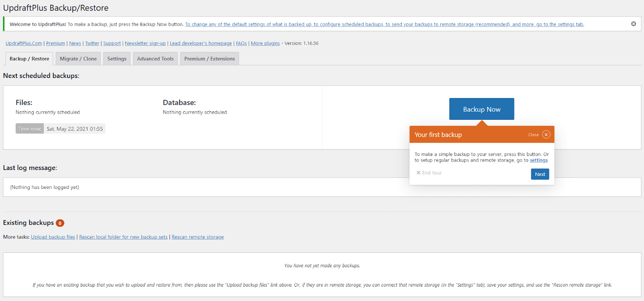Image resolution: width=644 pixels, height=301 pixels.
Task: Click the 'Last log message:' heading
Action: [x=30, y=168]
